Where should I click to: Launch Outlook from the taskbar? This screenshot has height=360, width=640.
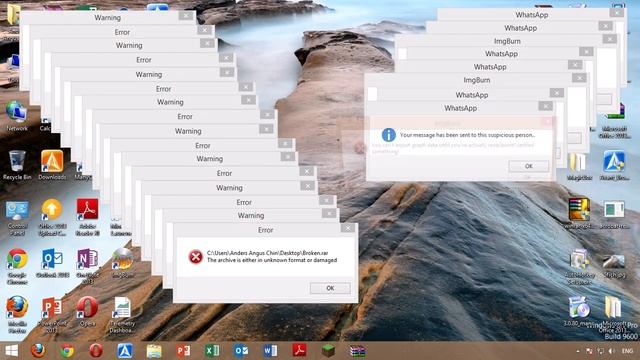pyautogui.click(x=241, y=351)
